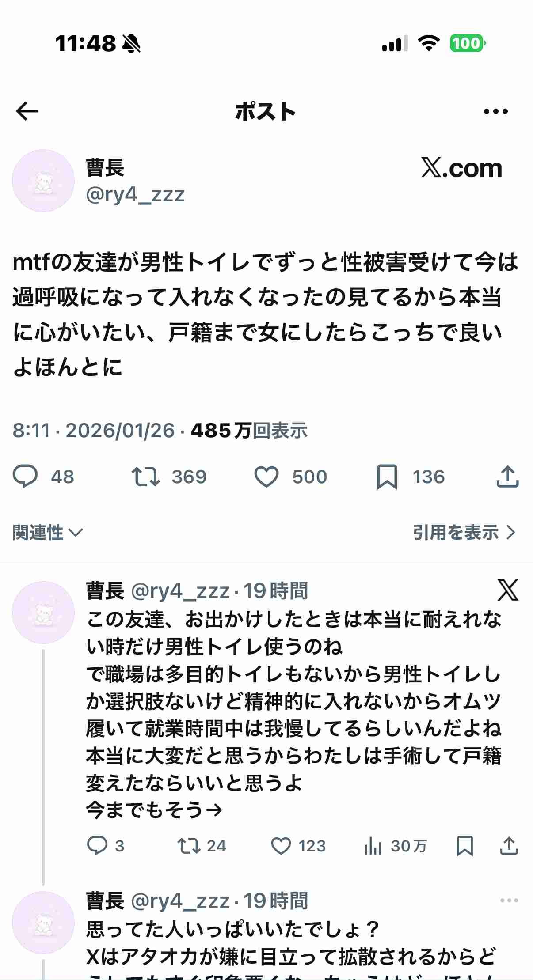The height and width of the screenshot is (980, 533).
Task: Share the first reply
Action: tap(507, 846)
